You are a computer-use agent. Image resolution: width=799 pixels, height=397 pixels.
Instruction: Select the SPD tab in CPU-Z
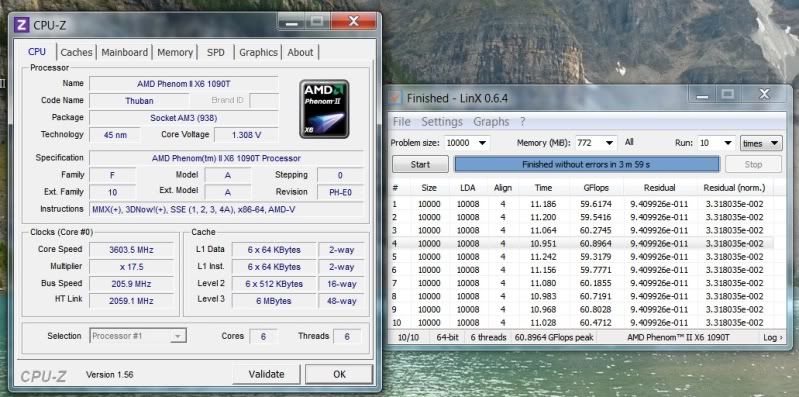[216, 52]
